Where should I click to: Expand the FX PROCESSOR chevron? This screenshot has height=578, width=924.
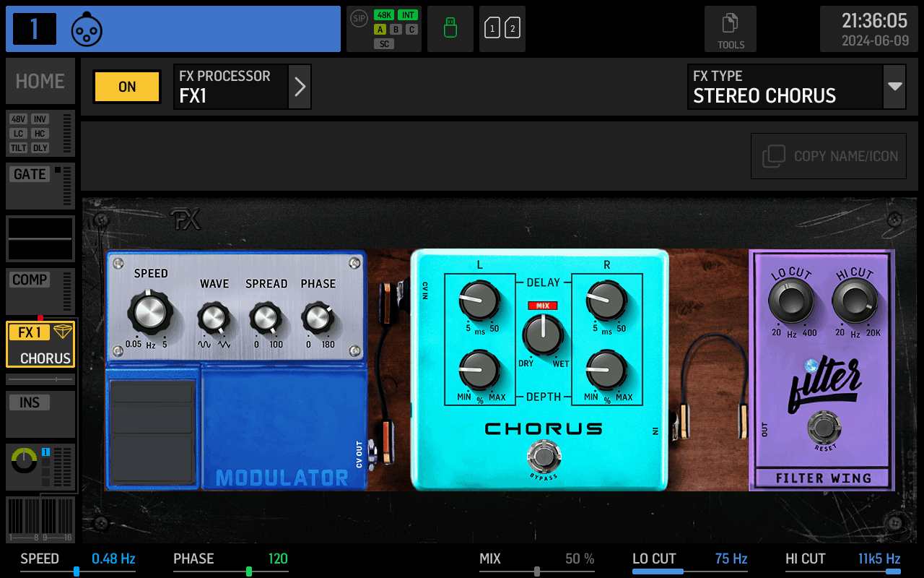300,87
